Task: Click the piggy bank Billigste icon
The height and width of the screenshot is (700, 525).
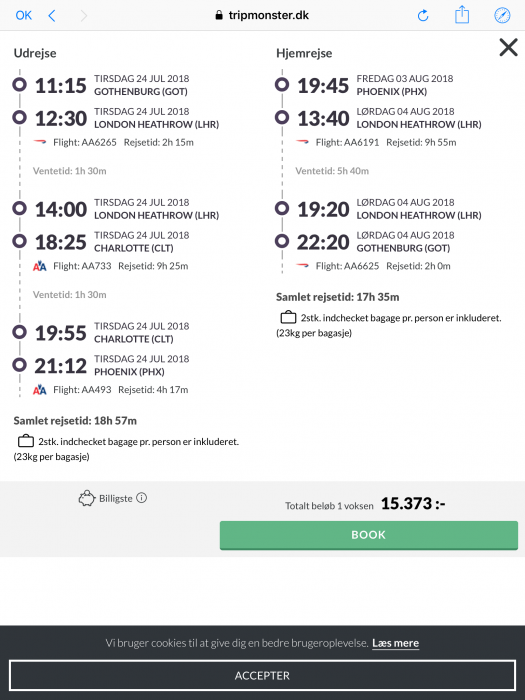Action: click(87, 498)
